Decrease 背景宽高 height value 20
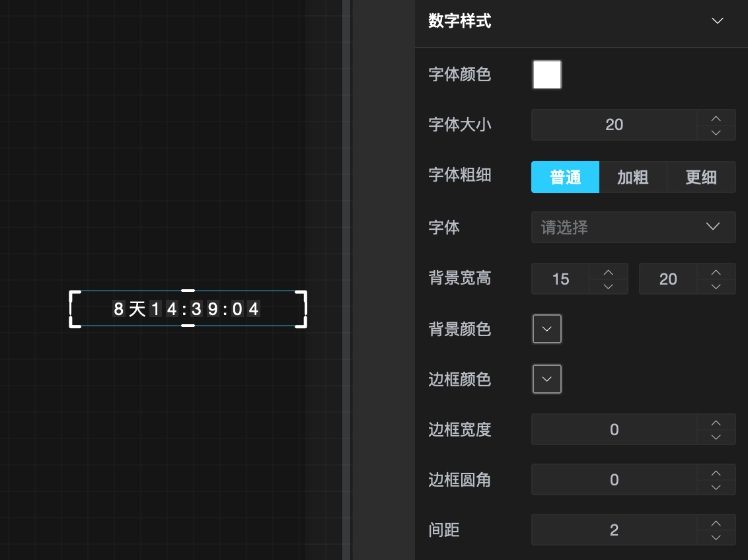This screenshot has width=748, height=560. coord(716,287)
